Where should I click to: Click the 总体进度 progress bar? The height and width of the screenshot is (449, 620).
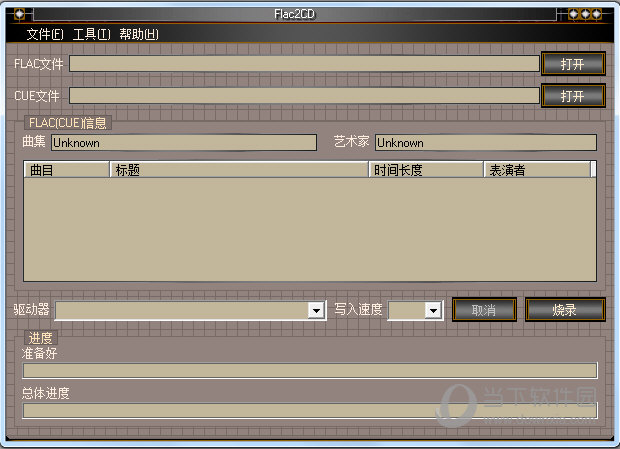310,410
